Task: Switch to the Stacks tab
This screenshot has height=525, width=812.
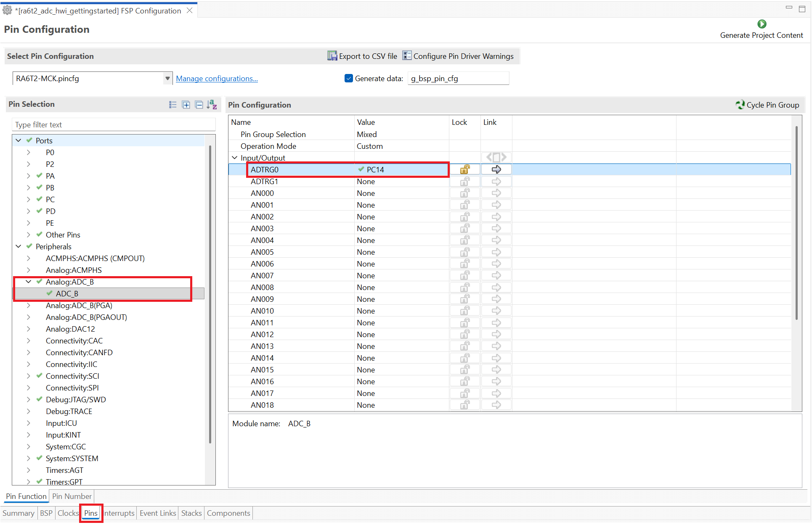Action: coord(191,513)
